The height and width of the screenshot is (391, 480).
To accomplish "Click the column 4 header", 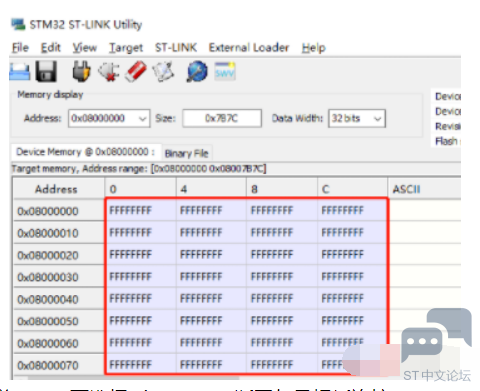I will 211,189.
